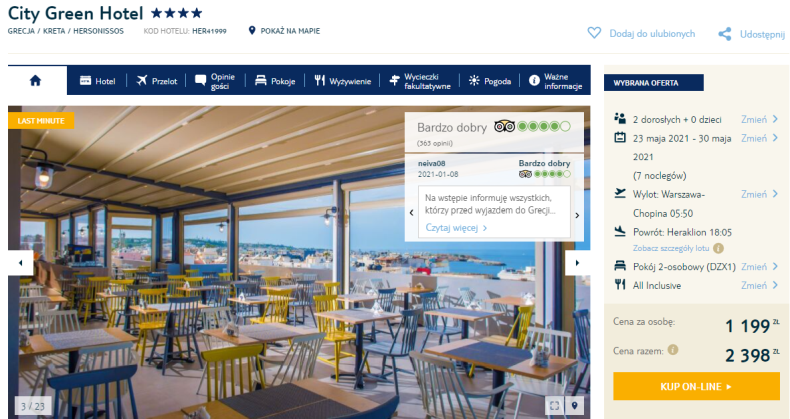This screenshot has width=790, height=419.
Task: Click map marker icon on photo corner
Action: click(574, 405)
